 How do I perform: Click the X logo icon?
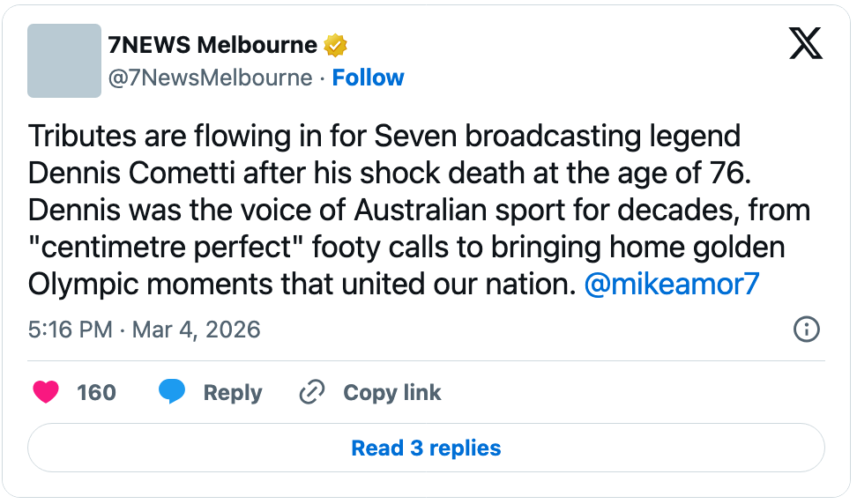805,43
